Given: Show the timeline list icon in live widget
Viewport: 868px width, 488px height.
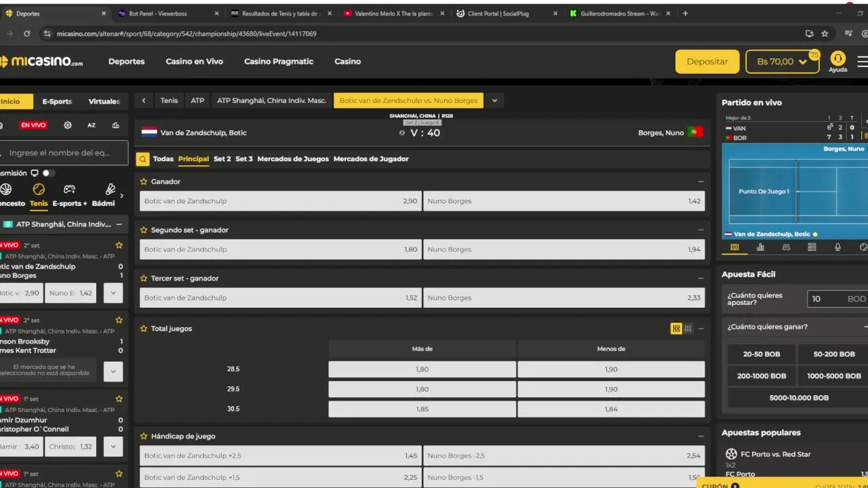Looking at the screenshot, I should [x=812, y=247].
